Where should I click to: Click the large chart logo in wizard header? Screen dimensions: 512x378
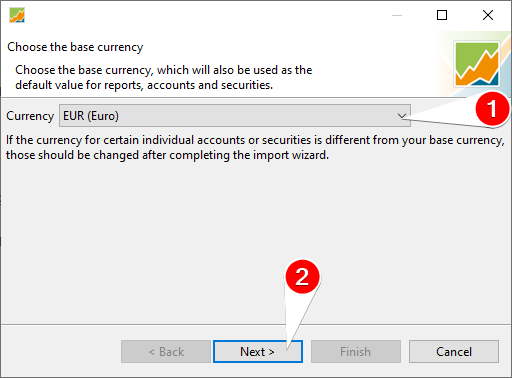[477, 63]
